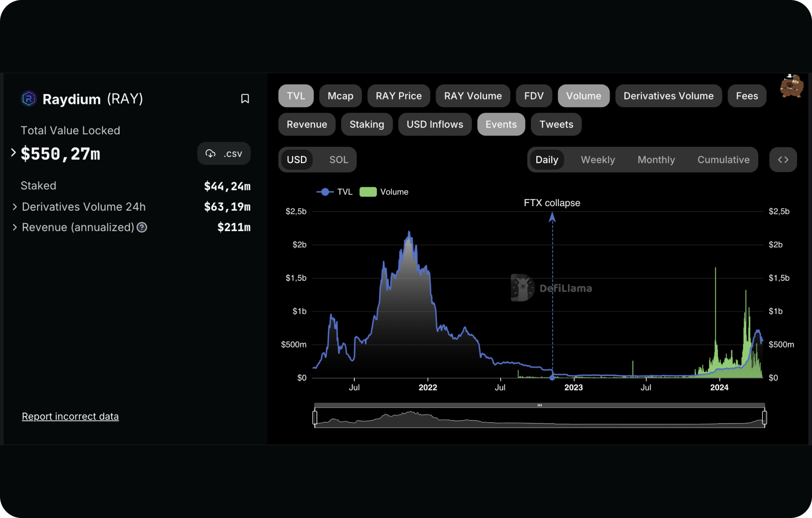Switch denomination to SOL
The image size is (812, 518).
(338, 160)
